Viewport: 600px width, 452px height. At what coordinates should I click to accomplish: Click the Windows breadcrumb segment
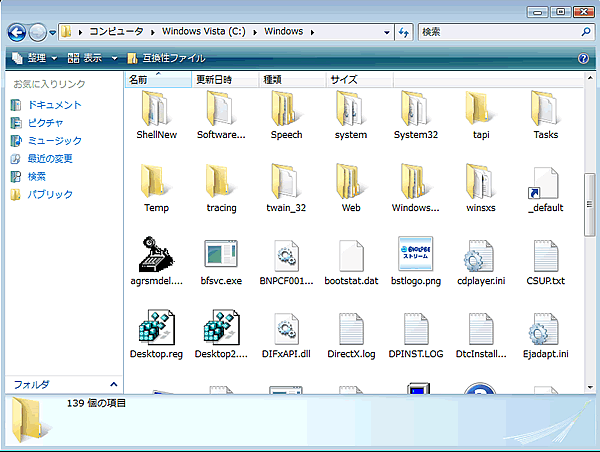284,31
